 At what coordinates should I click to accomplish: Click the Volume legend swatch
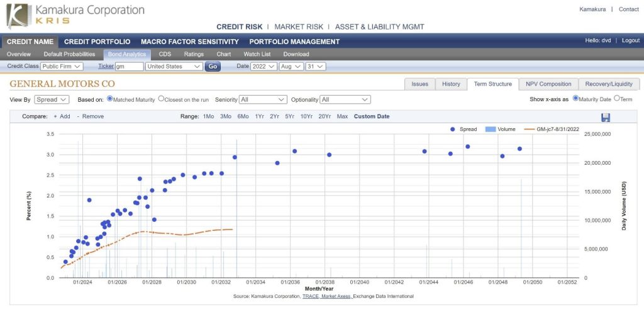490,129
